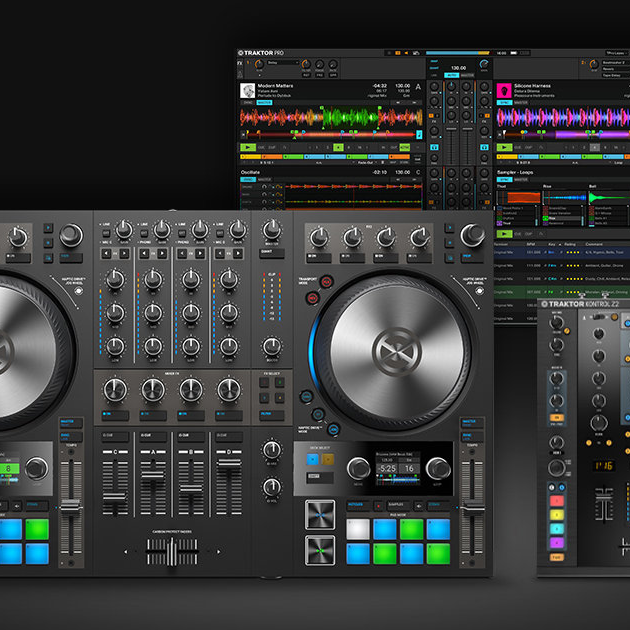Click the ACTIVE loop button on deck A
The width and height of the screenshot is (630, 630).
pyautogui.click(x=405, y=147)
